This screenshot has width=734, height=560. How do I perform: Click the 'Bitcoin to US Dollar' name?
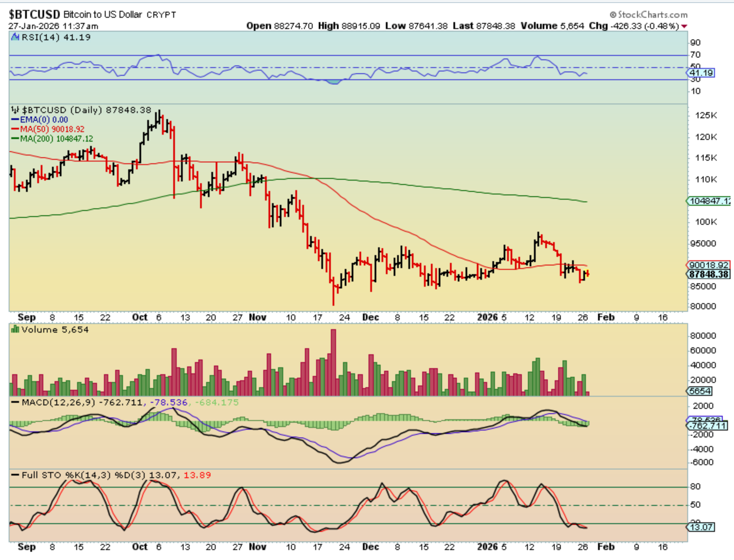coord(103,14)
